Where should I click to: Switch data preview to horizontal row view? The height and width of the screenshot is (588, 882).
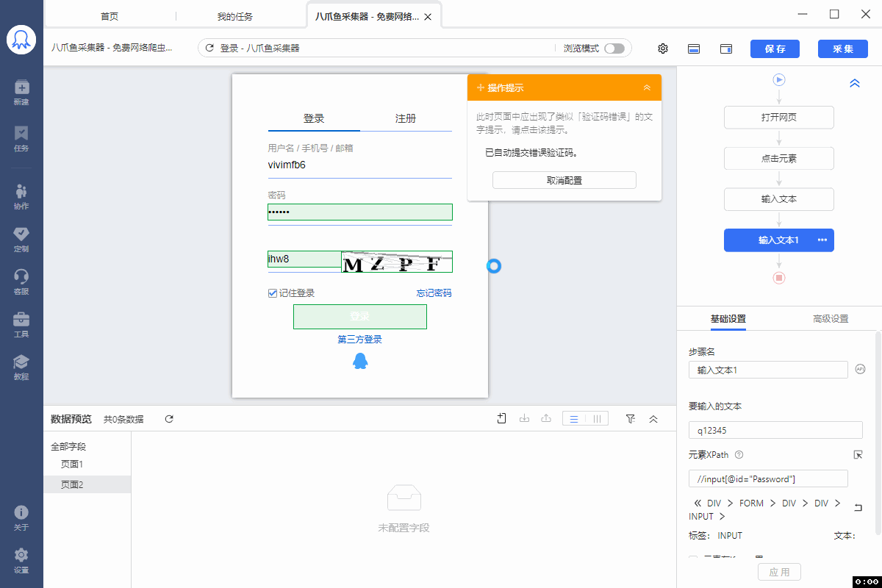point(574,419)
